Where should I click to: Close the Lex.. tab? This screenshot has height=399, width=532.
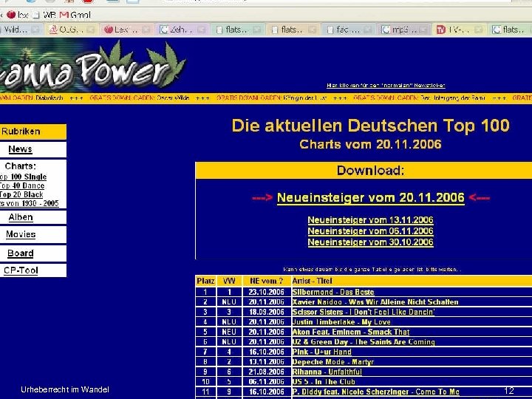point(146,30)
